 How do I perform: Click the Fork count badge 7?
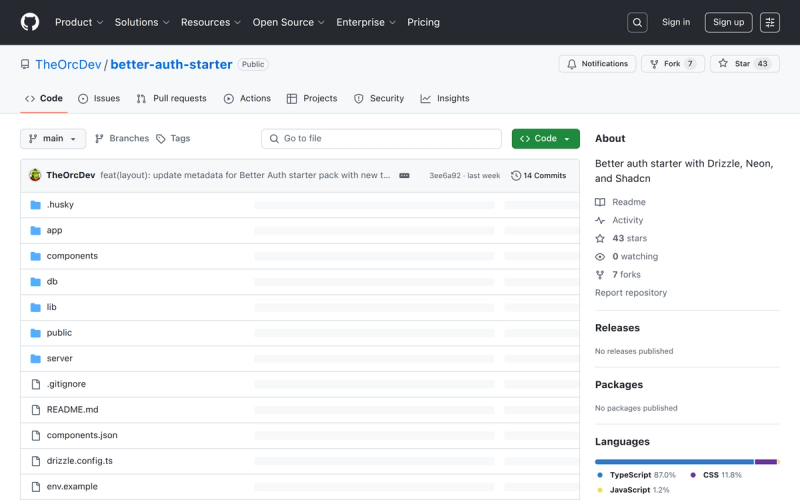pyautogui.click(x=690, y=64)
